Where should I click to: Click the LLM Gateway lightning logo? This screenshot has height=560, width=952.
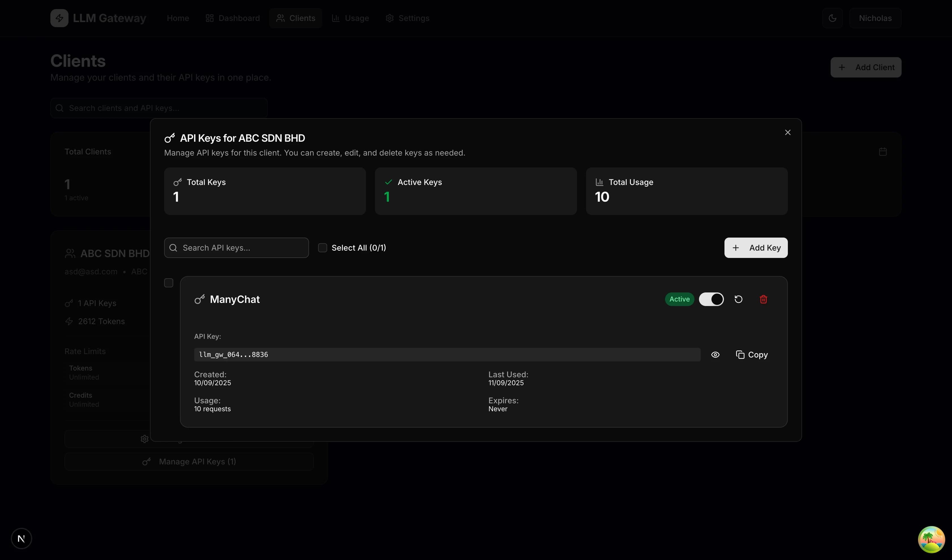59,18
